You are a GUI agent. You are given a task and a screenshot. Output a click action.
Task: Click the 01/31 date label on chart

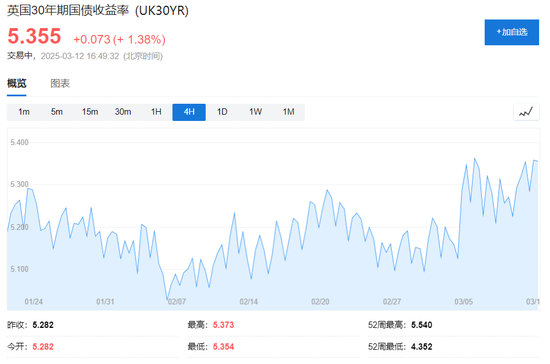tap(105, 302)
